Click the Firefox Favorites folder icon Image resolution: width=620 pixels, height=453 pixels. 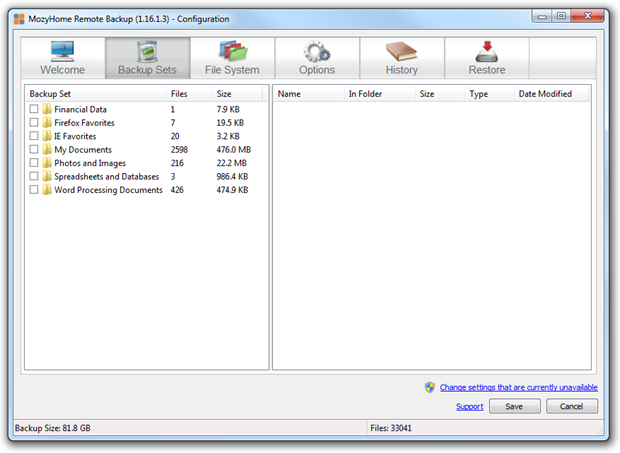pos(47,123)
